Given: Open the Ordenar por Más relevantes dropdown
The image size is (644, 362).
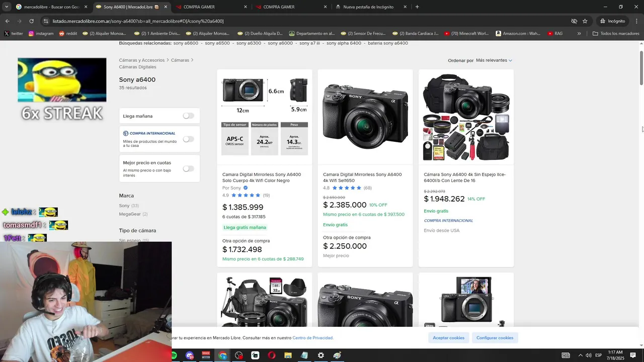Looking at the screenshot, I should pos(494,60).
